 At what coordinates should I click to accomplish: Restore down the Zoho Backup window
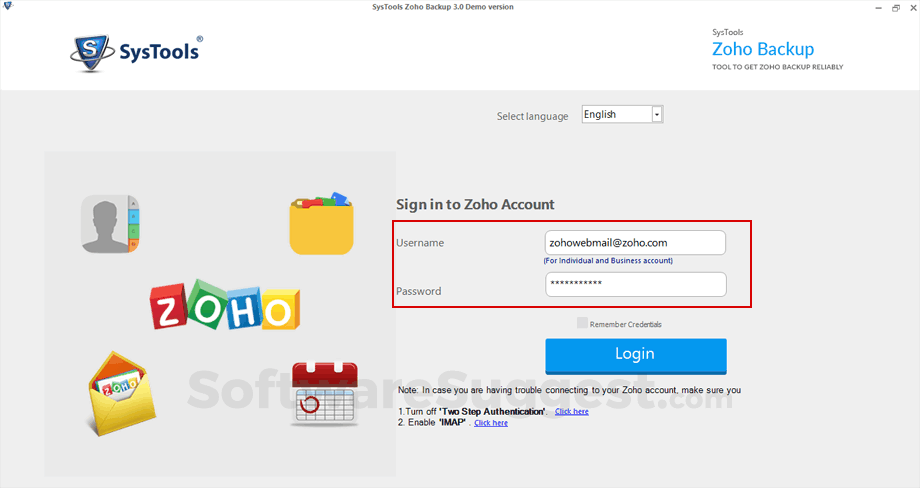tap(895, 8)
